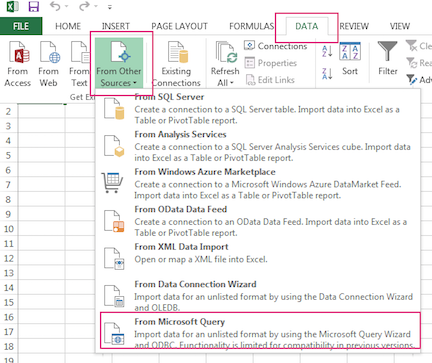Open the Sort dialog
The height and width of the screenshot is (363, 432).
(x=350, y=59)
